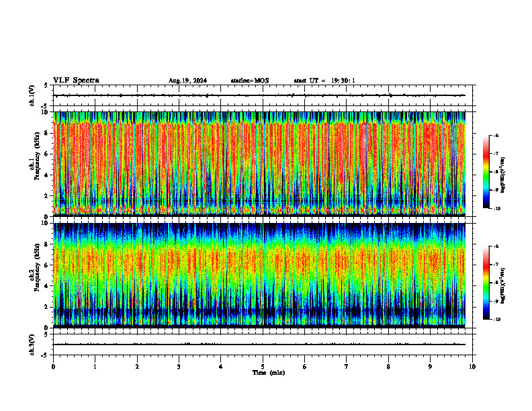Click inside the ch.1 spectrogram panel

[x=259, y=164]
